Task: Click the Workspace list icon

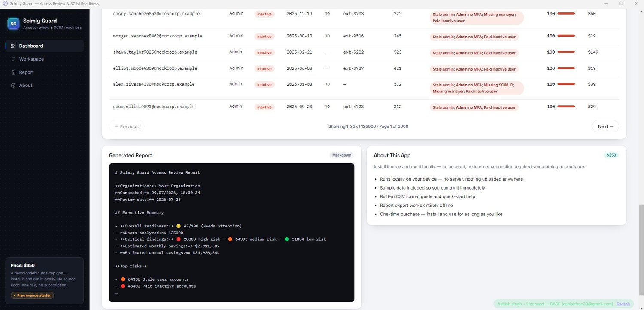Action: tap(13, 59)
